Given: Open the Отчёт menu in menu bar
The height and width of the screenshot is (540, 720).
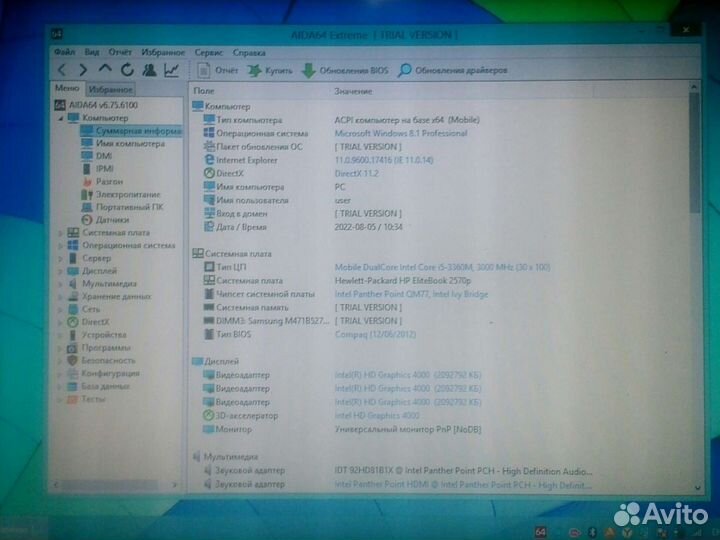Looking at the screenshot, I should click(120, 52).
